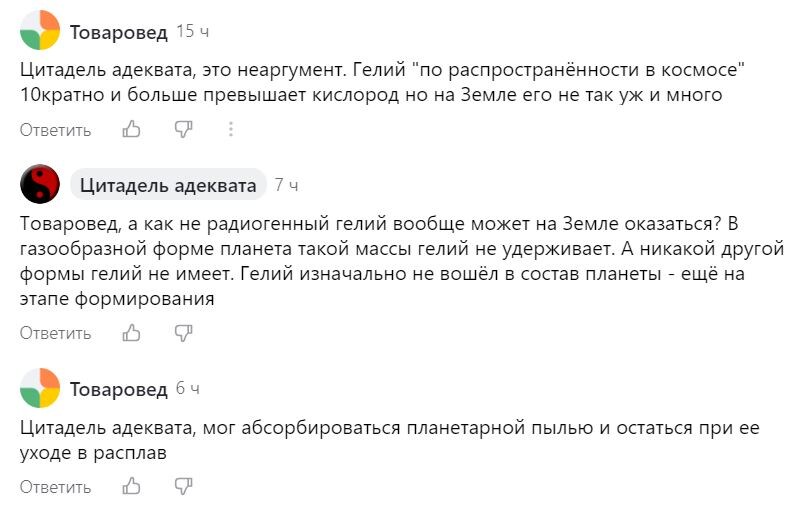This screenshot has height=514, width=804.
Task: Open Товаровед's avatar on first comment
Action: coord(40,30)
